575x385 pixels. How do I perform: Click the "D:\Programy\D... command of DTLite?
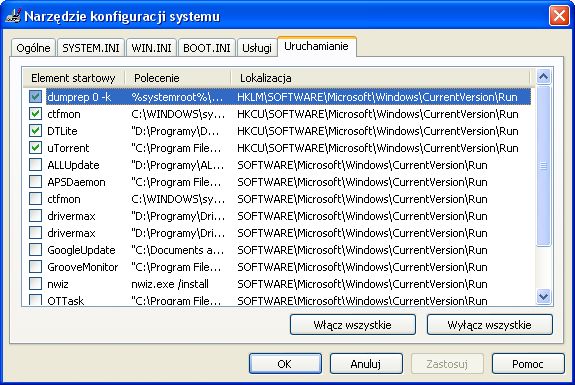175,131
